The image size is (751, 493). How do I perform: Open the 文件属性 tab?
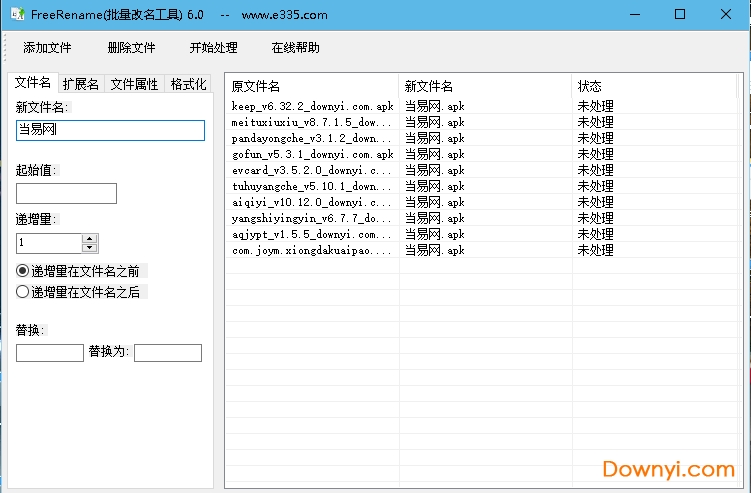point(134,84)
